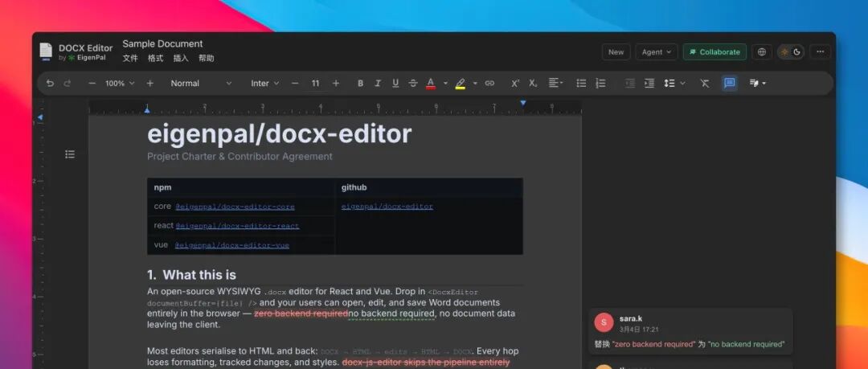Viewport: 868px width, 369px height.
Task: Open the 帮助 menu
Action: 207,58
